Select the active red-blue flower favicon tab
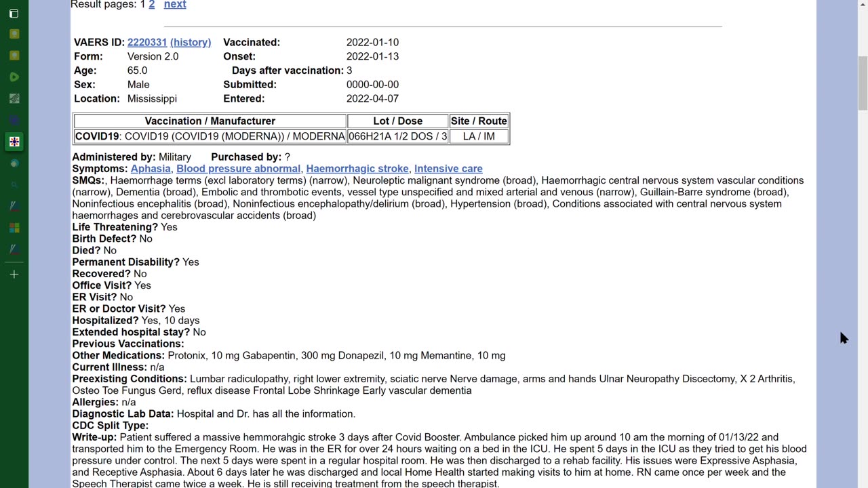868x488 pixels. tap(14, 142)
